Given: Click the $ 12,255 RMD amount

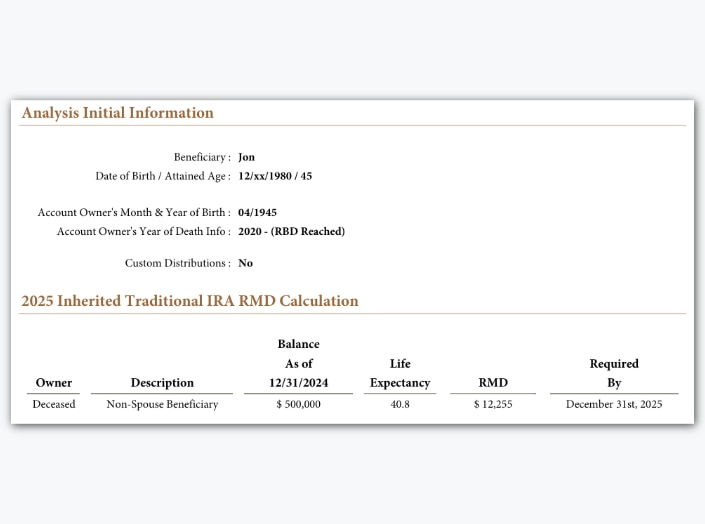Looking at the screenshot, I should [493, 405].
